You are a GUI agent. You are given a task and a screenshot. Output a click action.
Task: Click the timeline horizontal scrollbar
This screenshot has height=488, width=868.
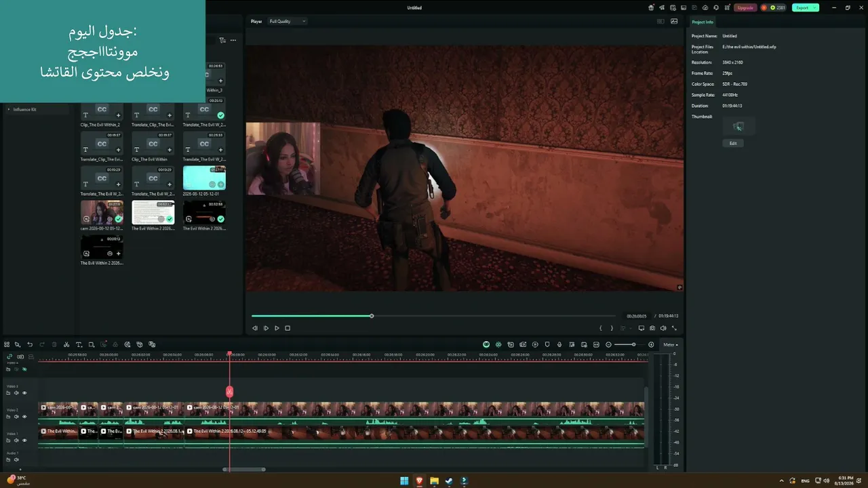pyautogui.click(x=244, y=469)
